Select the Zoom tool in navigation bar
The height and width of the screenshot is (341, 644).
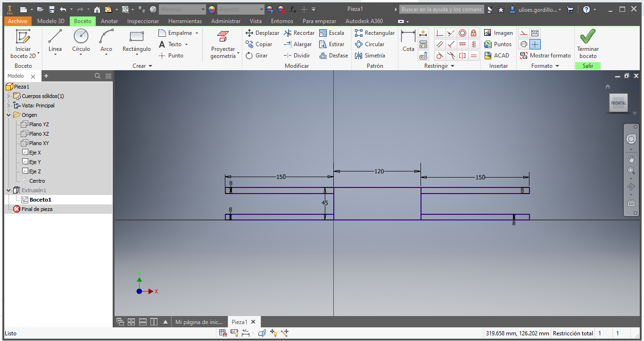tap(631, 170)
